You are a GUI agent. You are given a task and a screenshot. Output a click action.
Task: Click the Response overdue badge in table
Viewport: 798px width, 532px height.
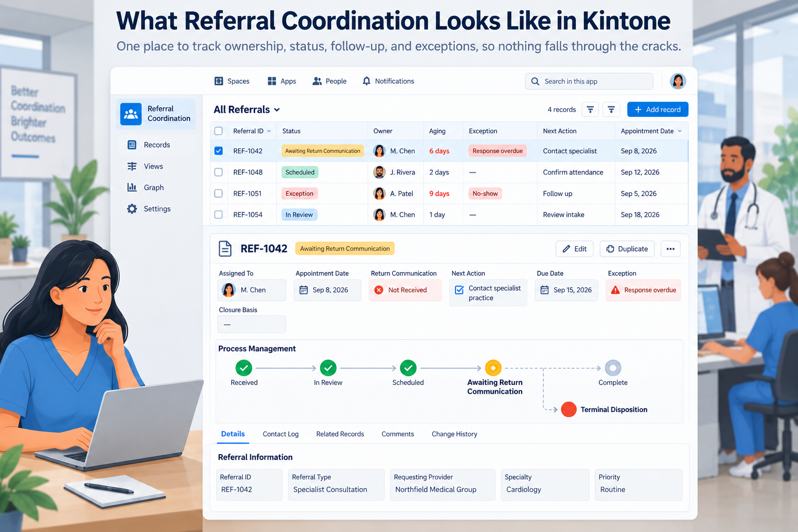[x=498, y=151]
